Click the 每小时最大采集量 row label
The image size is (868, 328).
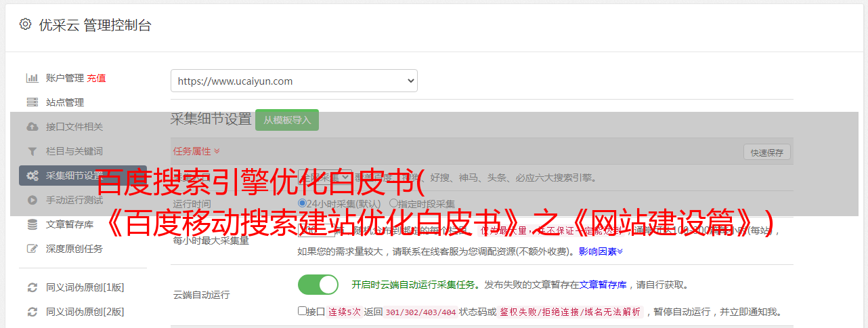click(x=211, y=241)
